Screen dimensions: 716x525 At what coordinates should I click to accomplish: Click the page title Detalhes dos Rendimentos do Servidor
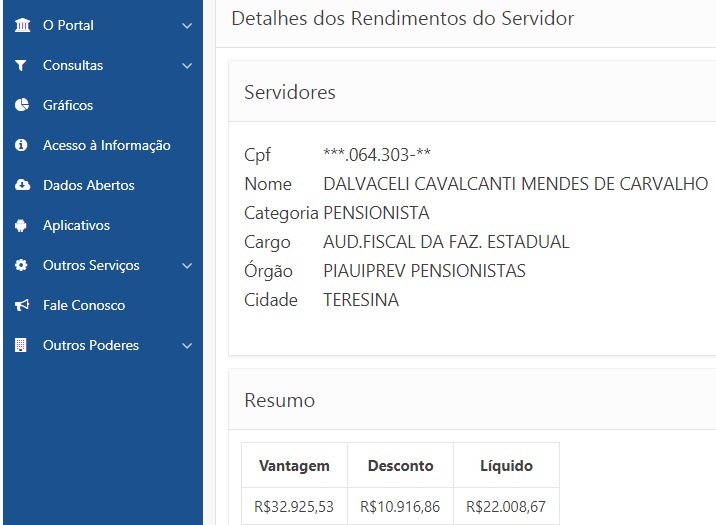point(402,19)
